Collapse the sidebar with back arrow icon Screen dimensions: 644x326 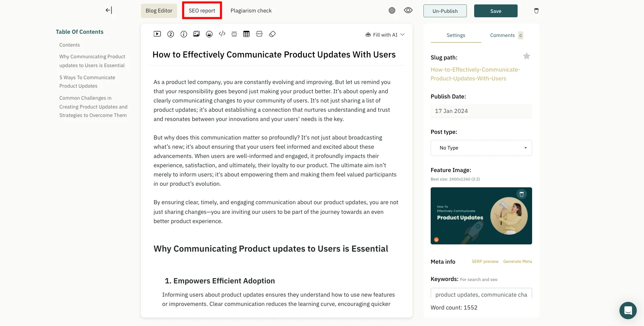pyautogui.click(x=109, y=10)
